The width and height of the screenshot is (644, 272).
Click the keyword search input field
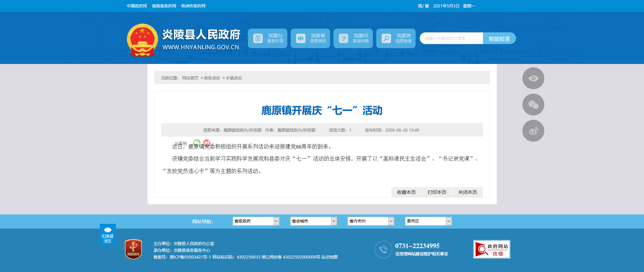(x=451, y=38)
